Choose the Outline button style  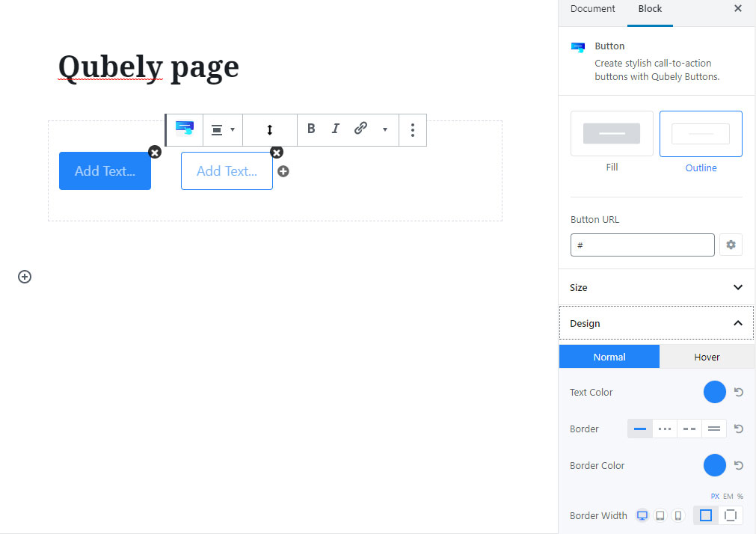tap(701, 134)
